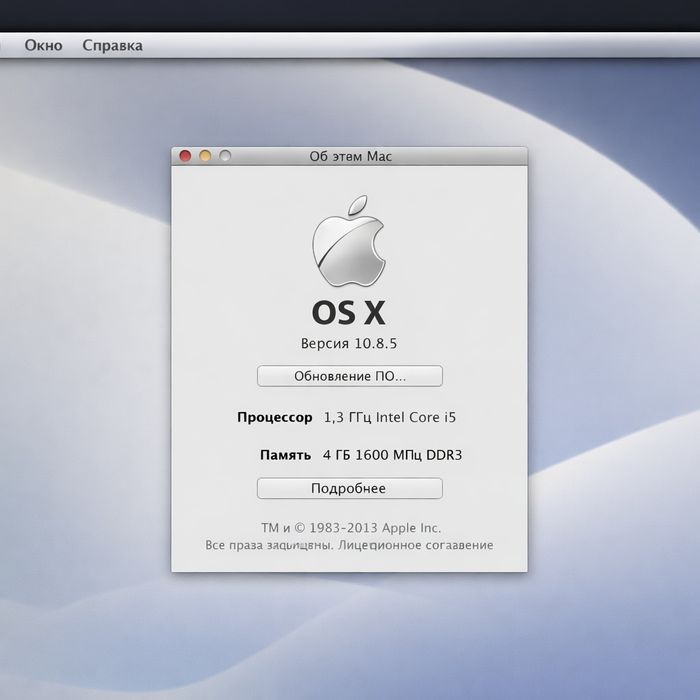Click the Подробнее button

click(x=350, y=488)
